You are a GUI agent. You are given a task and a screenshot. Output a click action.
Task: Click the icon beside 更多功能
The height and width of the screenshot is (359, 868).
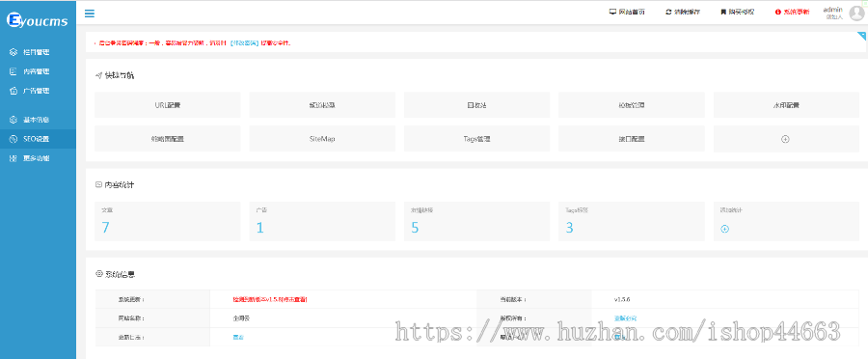point(14,158)
